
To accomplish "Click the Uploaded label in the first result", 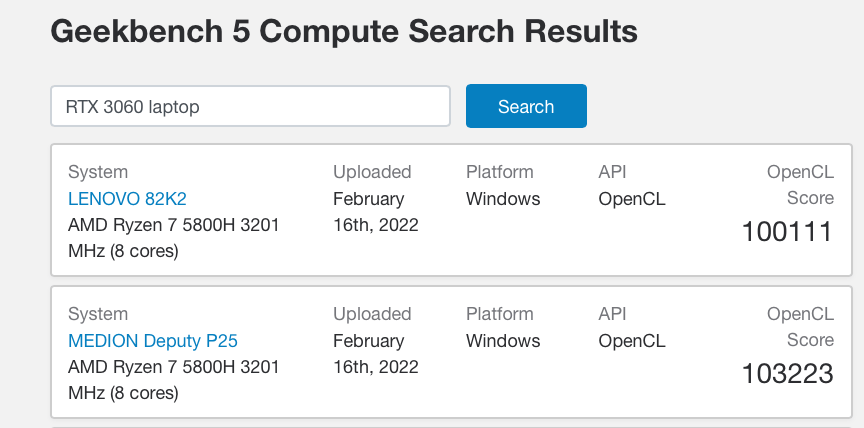I will [372, 172].
